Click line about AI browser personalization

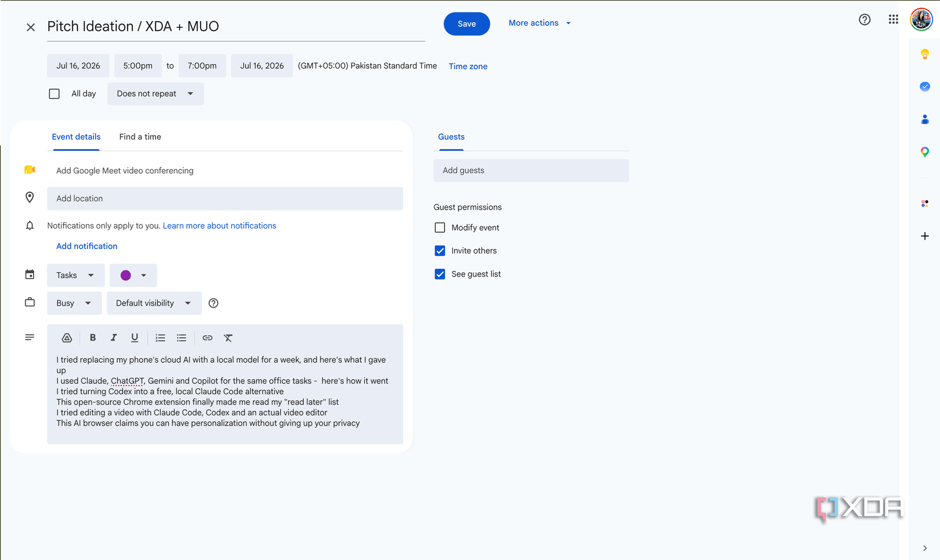[x=208, y=423]
